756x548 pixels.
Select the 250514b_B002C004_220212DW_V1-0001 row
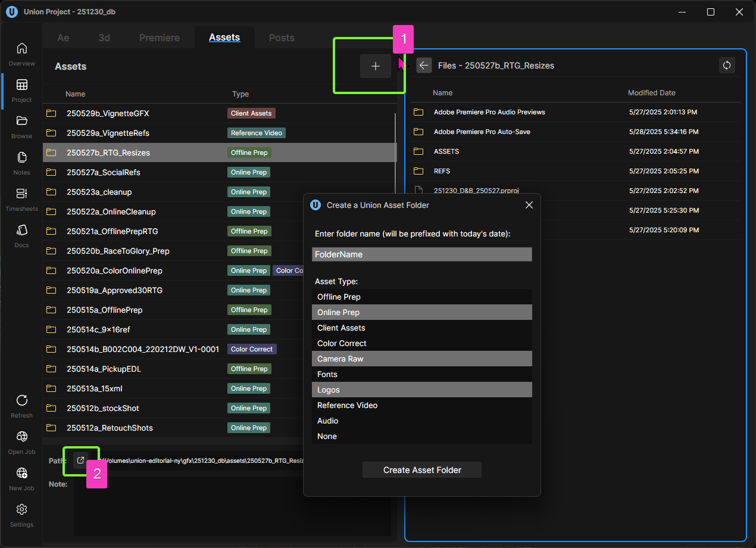click(x=173, y=349)
